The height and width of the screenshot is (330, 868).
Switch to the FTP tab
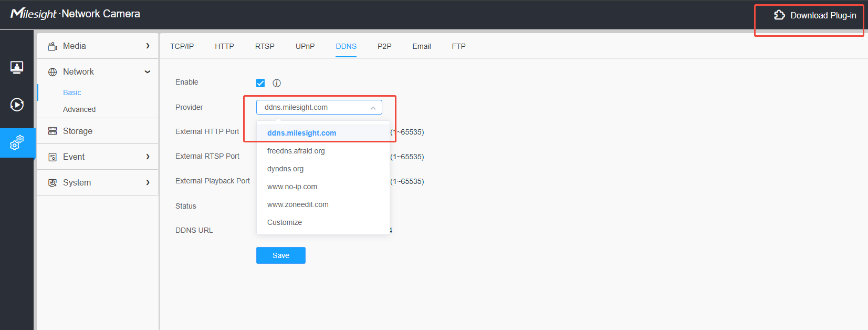pyautogui.click(x=458, y=46)
